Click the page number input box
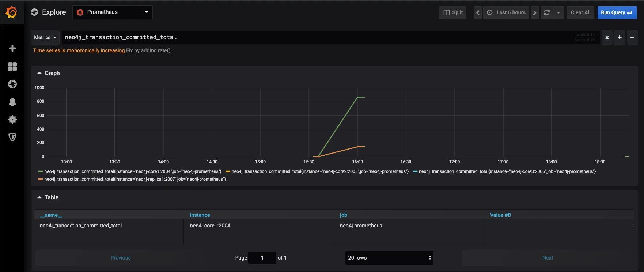 point(262,258)
